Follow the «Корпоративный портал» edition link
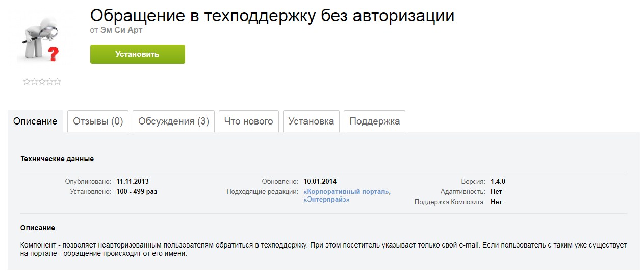Viewport: 644px width, 272px height. tap(346, 192)
